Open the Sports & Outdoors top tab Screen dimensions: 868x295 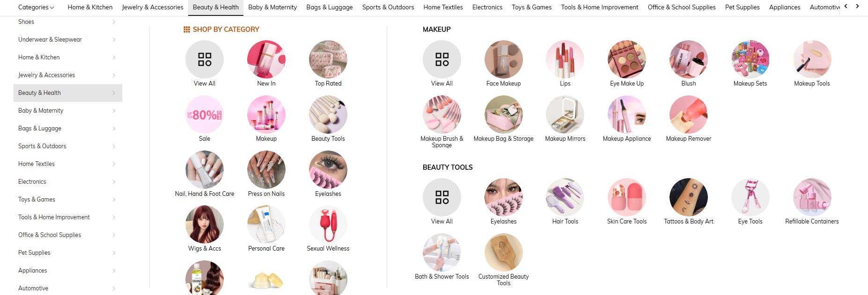click(388, 7)
